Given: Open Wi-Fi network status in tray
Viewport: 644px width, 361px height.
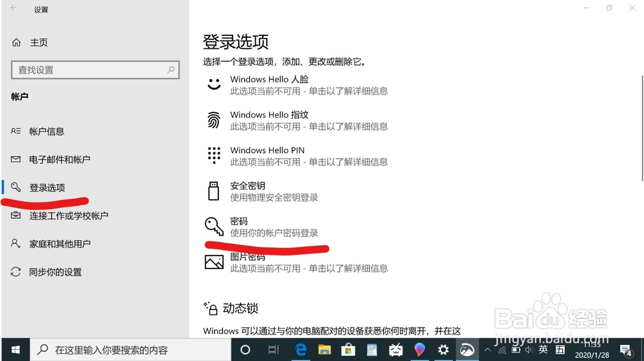Looking at the screenshot, I should 502,350.
